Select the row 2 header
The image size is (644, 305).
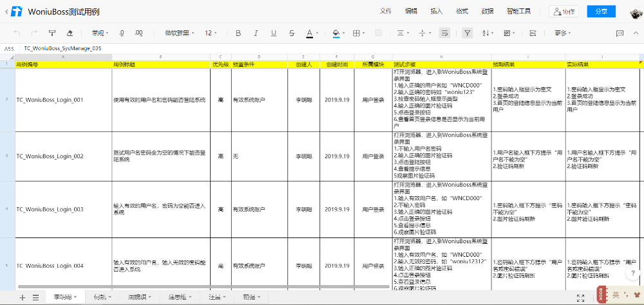(7, 100)
